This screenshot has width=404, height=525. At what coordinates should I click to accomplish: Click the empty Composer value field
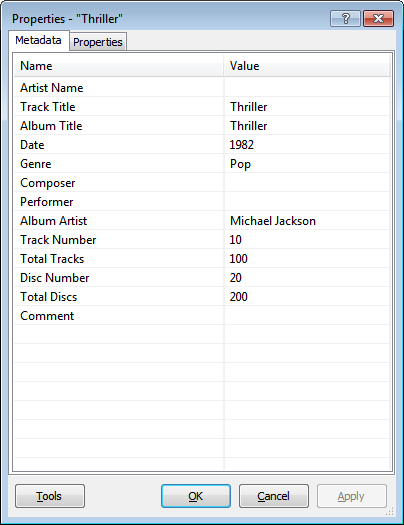307,183
